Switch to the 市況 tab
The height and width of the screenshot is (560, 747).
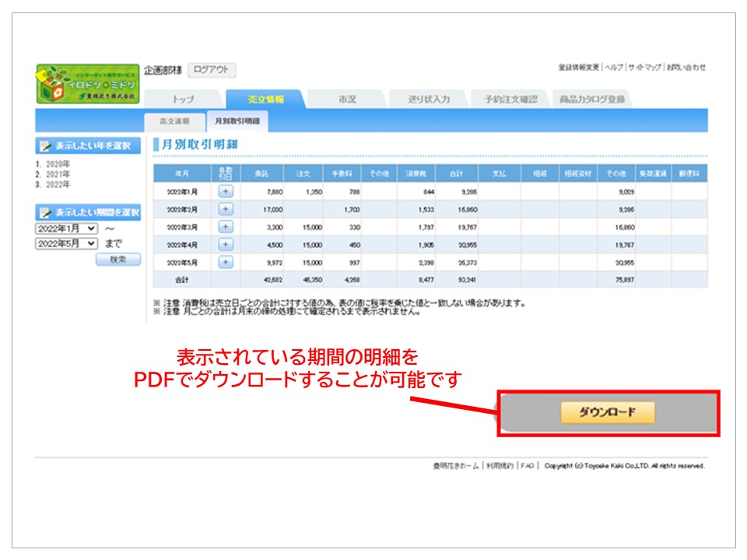coord(346,100)
